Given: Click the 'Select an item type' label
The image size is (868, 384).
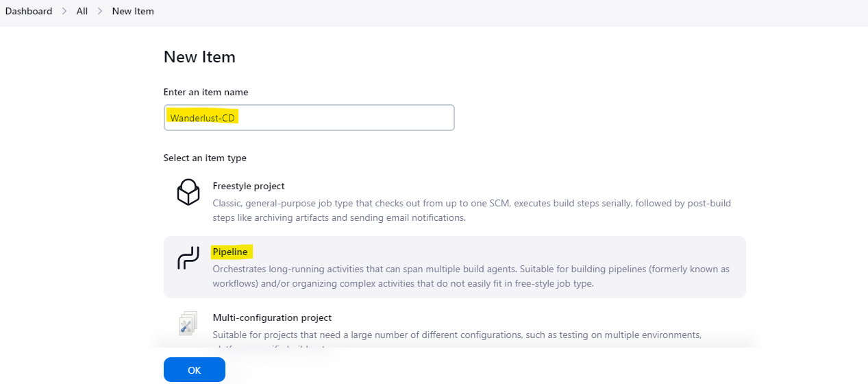Looking at the screenshot, I should pyautogui.click(x=205, y=158).
